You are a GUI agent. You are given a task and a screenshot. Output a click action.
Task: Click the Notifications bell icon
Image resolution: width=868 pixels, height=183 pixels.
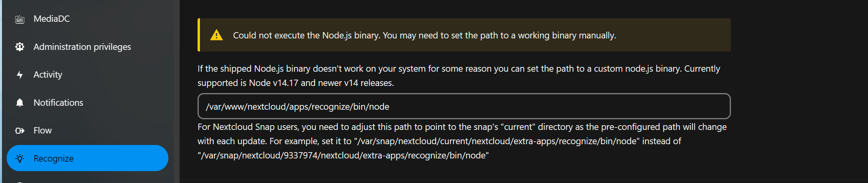(20, 103)
